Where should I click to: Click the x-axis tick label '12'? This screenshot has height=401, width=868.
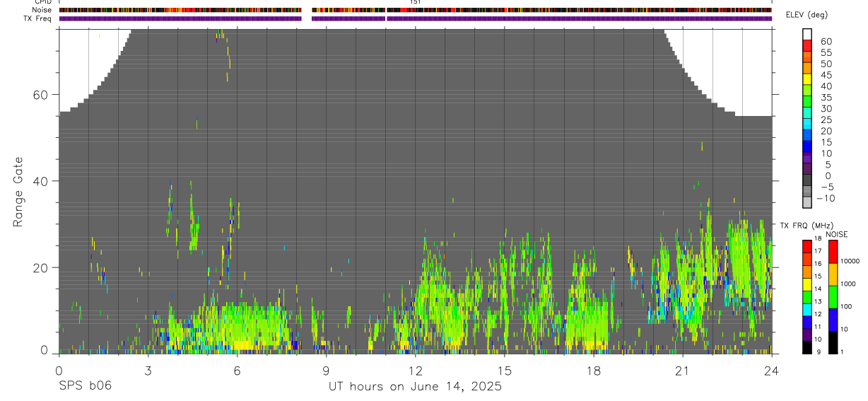point(415,371)
